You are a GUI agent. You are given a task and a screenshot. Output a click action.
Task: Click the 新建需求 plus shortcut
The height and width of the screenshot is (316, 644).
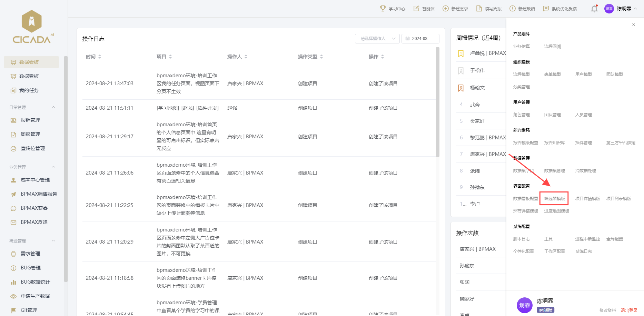click(455, 9)
